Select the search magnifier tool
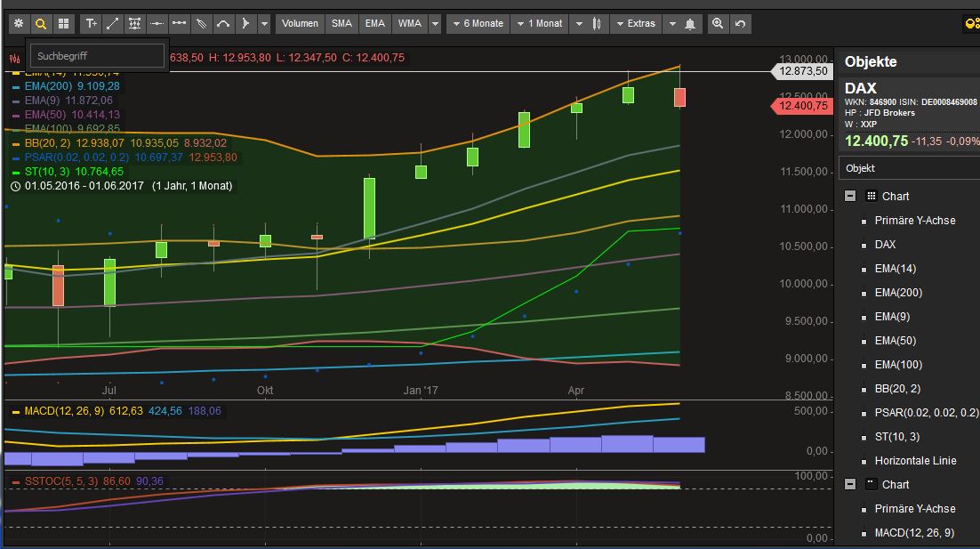Viewport: 980px width, 549px height. tap(40, 24)
